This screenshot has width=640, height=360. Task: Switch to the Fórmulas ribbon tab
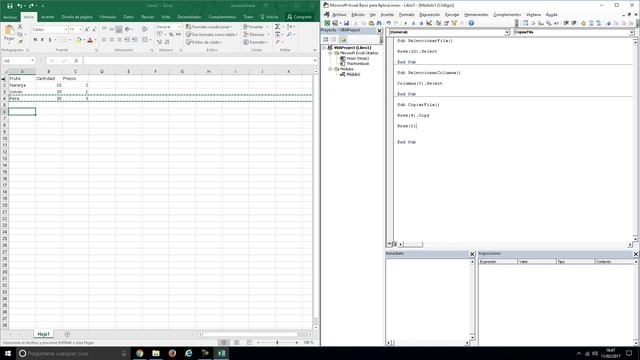(x=108, y=17)
